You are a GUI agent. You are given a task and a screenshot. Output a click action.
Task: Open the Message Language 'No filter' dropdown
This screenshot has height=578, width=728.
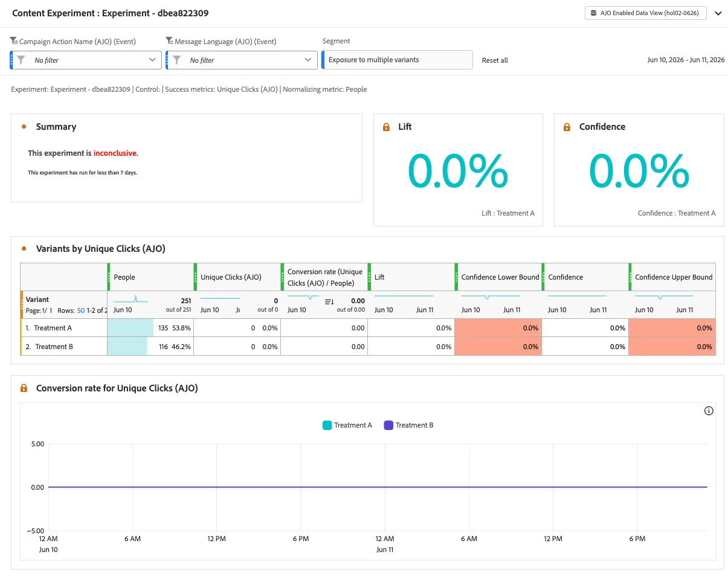tap(242, 60)
